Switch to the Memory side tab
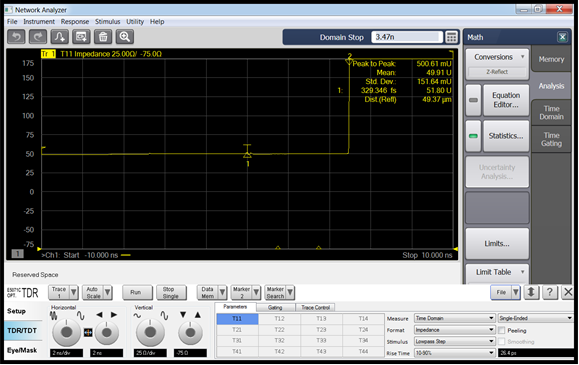579x365 pixels. click(551, 59)
